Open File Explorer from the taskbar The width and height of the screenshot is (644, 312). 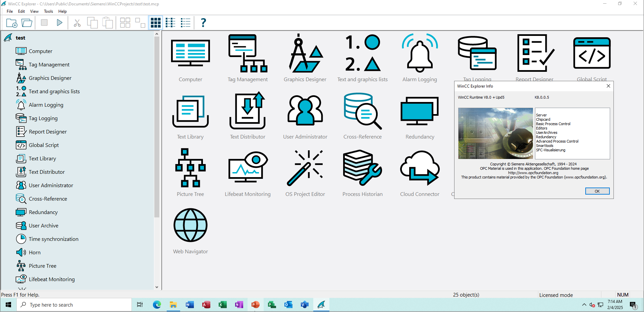pos(173,305)
